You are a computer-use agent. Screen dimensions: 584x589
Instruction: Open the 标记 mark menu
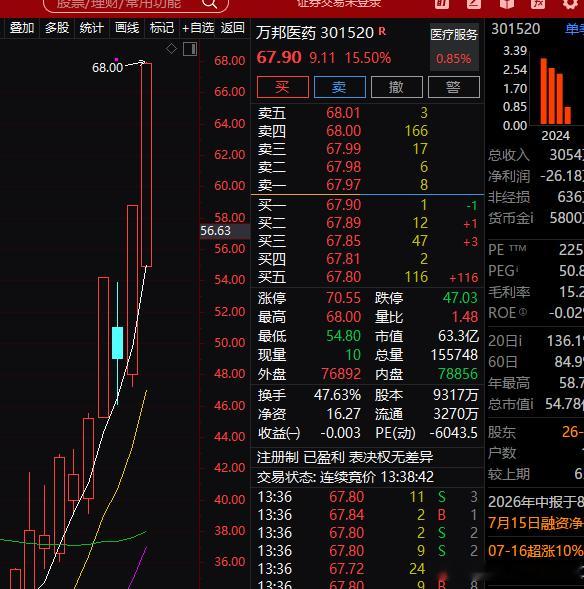[161, 28]
